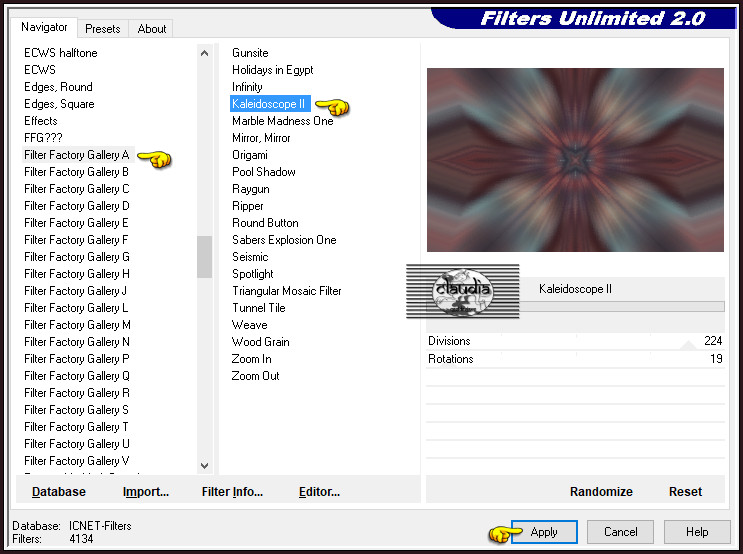The image size is (743, 554).
Task: Select Filter Factory Gallery M
Action: pos(77,325)
